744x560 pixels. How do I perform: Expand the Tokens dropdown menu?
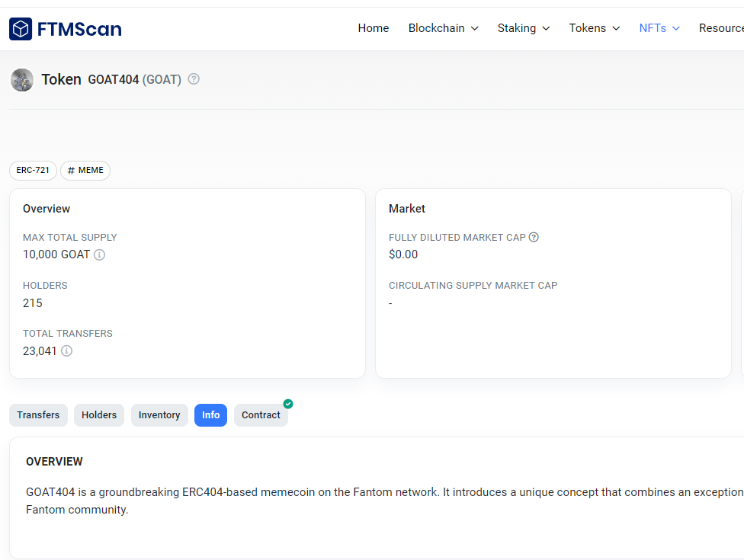[595, 28]
